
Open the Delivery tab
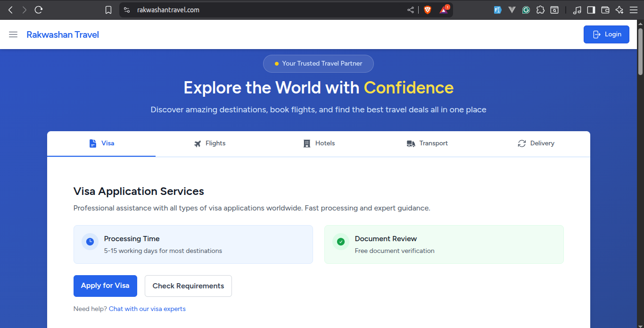pos(536,143)
